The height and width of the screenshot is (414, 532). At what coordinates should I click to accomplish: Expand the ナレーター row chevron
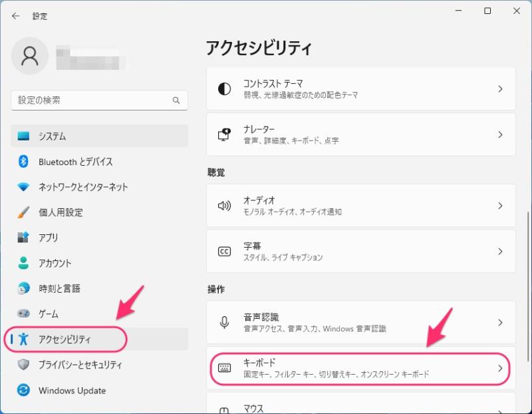pyautogui.click(x=500, y=134)
